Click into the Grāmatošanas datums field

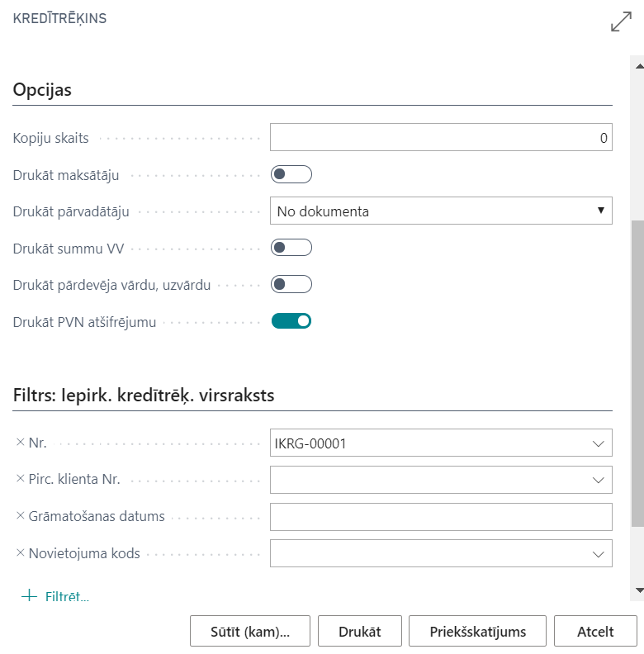(x=441, y=517)
